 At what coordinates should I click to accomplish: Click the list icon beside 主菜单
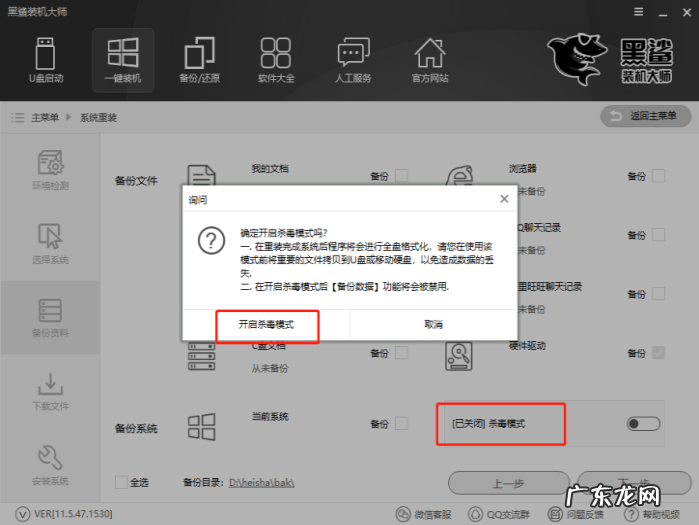click(x=17, y=118)
